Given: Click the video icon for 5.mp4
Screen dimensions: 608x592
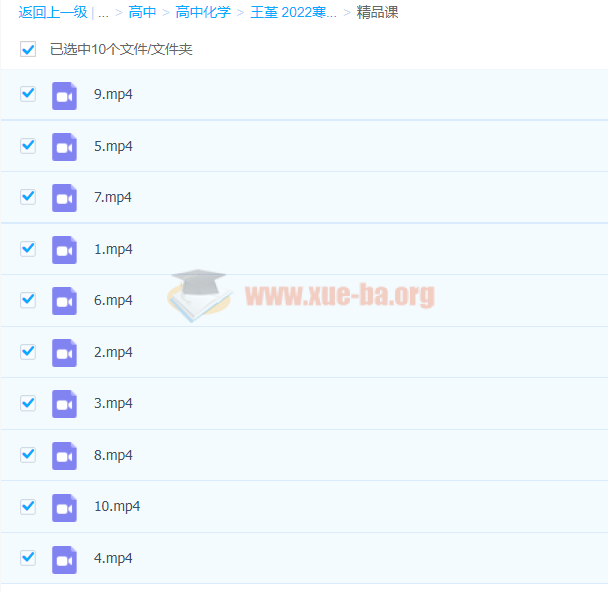Looking at the screenshot, I should coord(64,147).
